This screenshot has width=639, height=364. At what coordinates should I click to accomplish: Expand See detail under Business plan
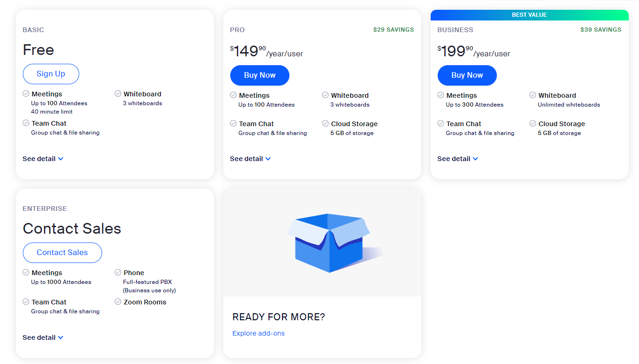click(x=458, y=159)
